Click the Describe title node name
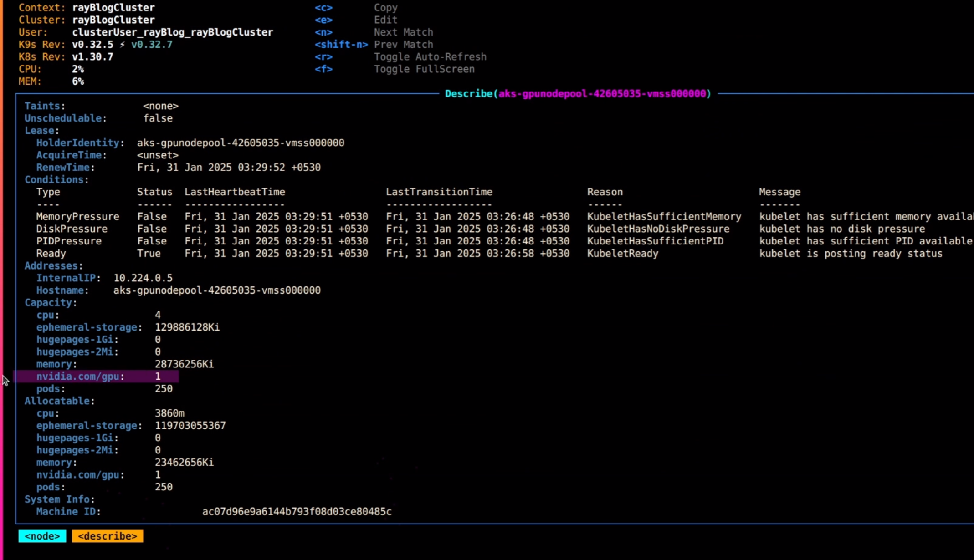The image size is (974, 560). (602, 94)
